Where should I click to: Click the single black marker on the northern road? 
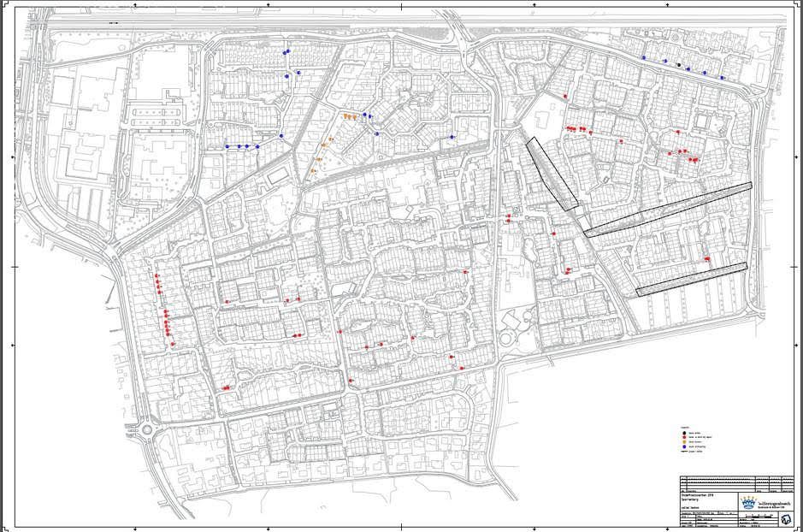coord(680,65)
